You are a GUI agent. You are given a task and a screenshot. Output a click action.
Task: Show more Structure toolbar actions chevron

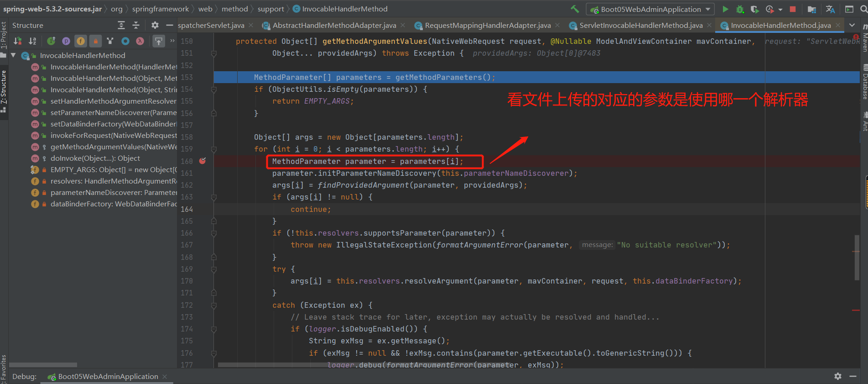(x=172, y=41)
